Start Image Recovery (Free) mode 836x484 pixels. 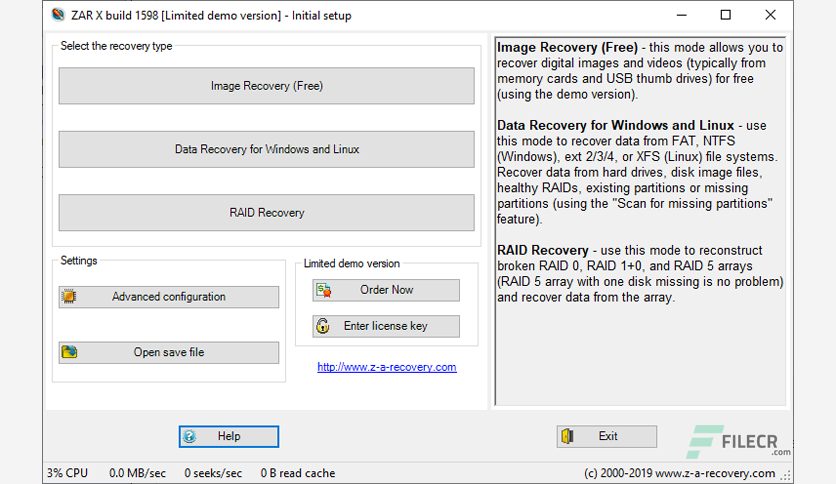[x=267, y=86]
